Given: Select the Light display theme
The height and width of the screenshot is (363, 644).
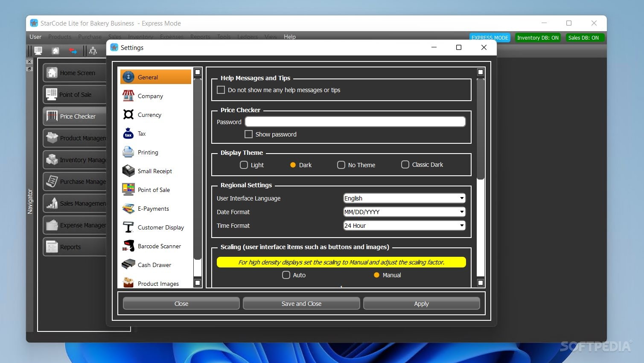Looking at the screenshot, I should click(x=244, y=165).
